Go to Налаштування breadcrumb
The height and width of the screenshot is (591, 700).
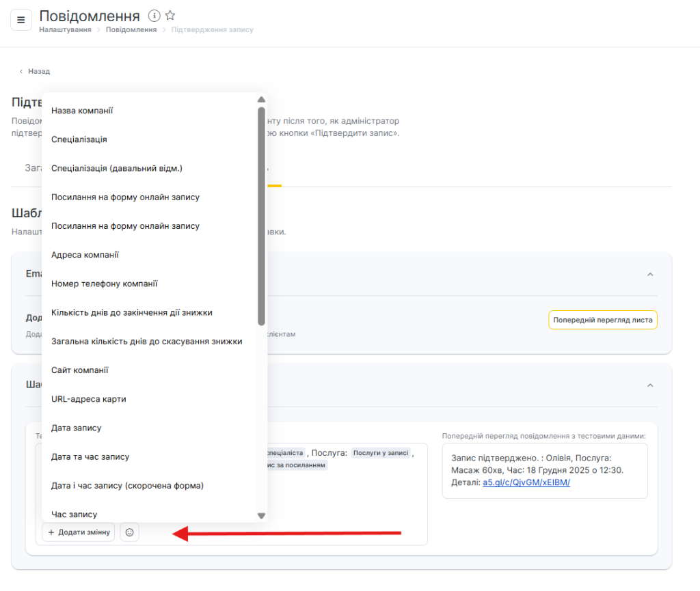pyautogui.click(x=65, y=30)
